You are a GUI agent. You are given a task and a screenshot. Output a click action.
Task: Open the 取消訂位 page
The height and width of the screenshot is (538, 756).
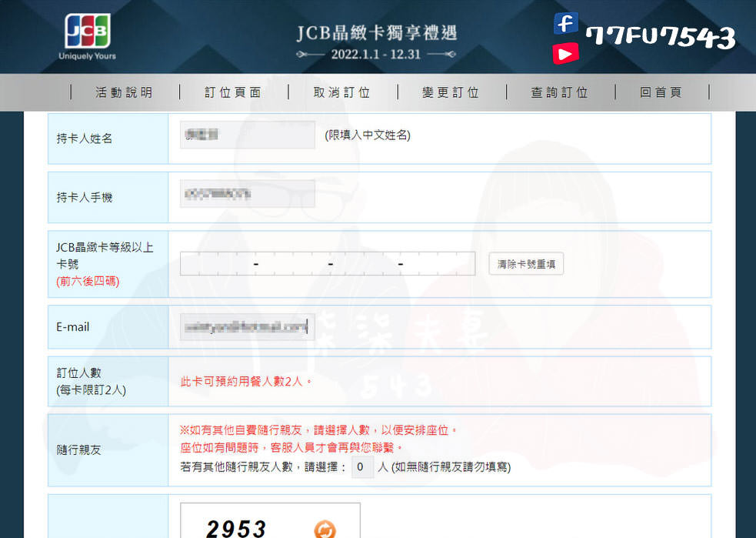click(341, 92)
